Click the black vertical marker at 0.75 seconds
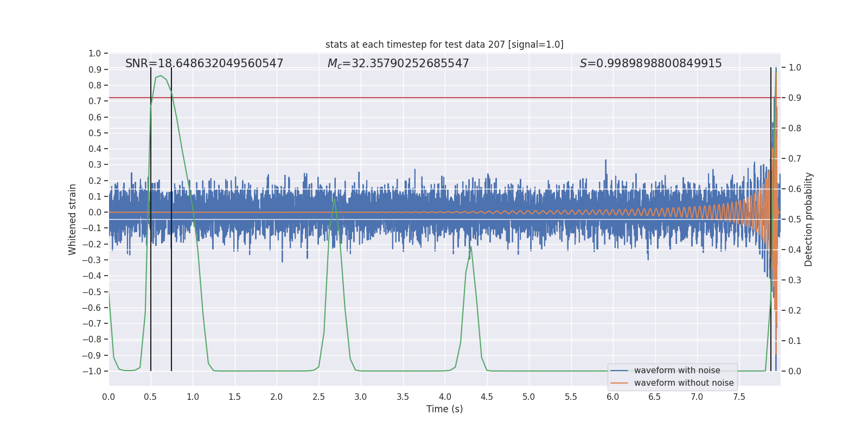 (171, 271)
